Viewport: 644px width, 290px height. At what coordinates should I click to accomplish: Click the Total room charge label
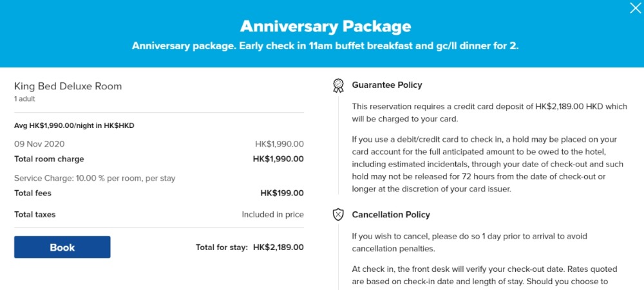pos(49,159)
